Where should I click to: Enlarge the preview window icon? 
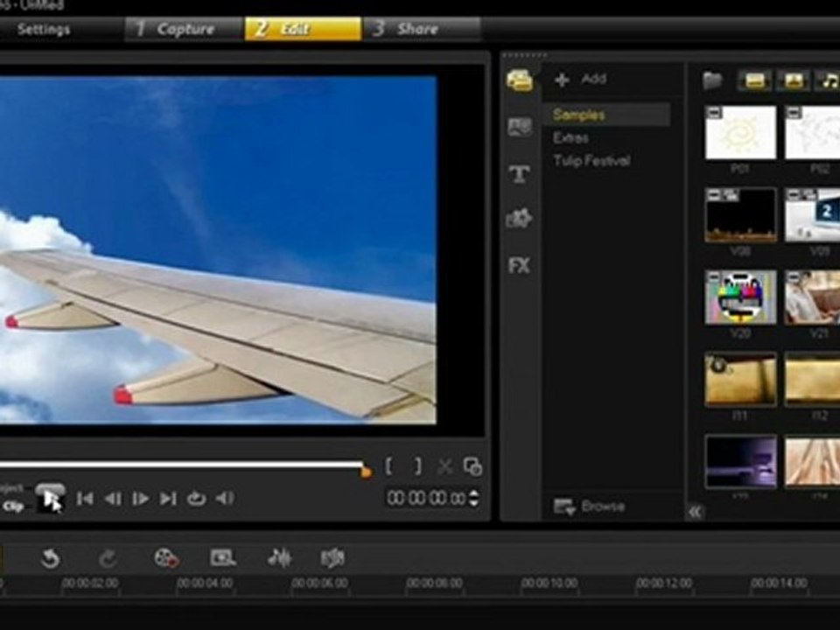[472, 466]
